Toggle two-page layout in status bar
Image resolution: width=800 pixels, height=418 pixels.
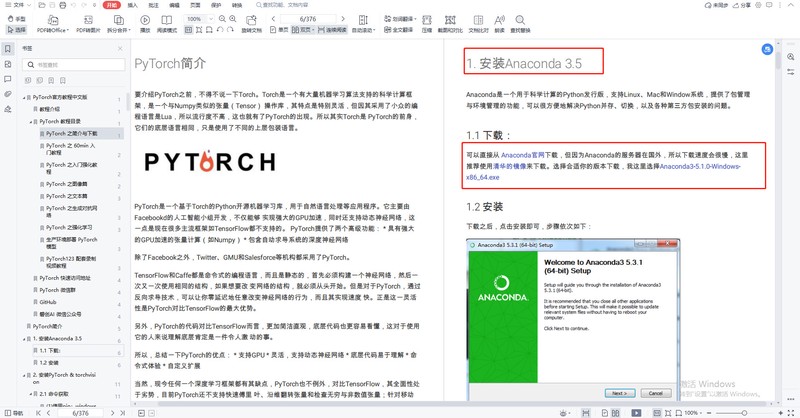(x=616, y=413)
